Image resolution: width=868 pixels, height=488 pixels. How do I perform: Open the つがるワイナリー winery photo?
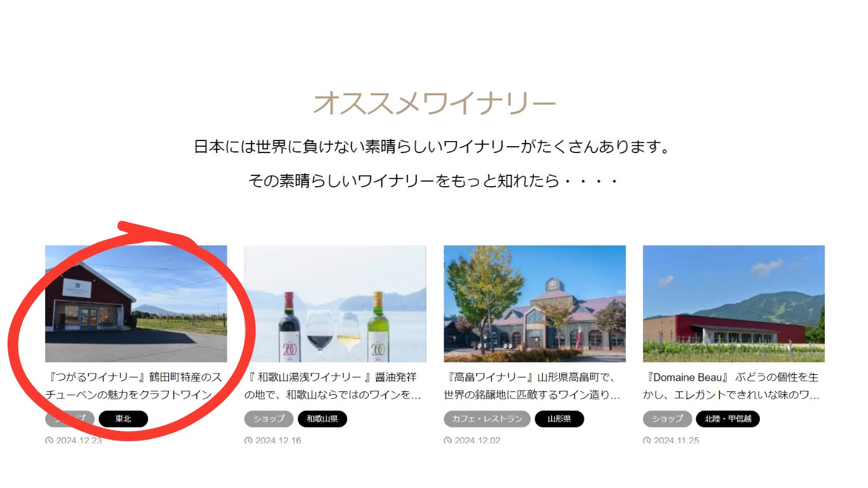point(136,304)
